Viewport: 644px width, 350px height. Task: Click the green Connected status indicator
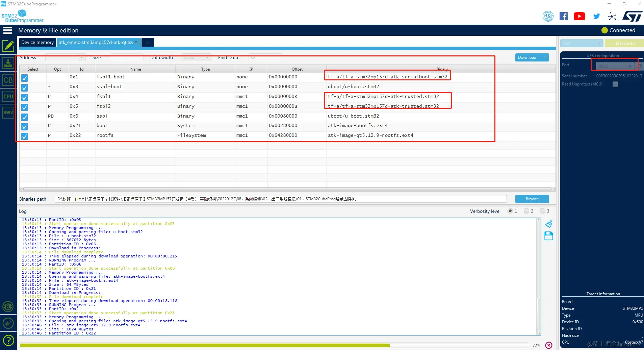pyautogui.click(x=604, y=30)
